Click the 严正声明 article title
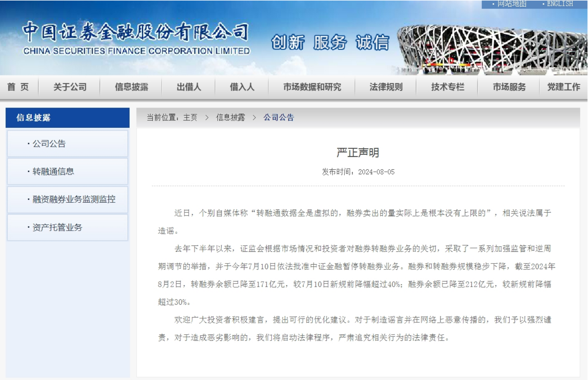The width and height of the screenshot is (588, 380). click(x=358, y=153)
